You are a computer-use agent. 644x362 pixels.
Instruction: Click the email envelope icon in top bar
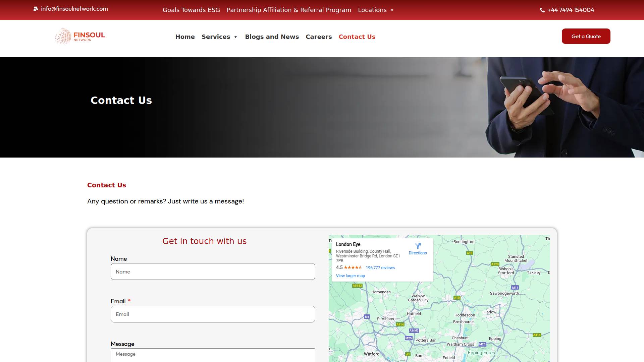(x=36, y=9)
